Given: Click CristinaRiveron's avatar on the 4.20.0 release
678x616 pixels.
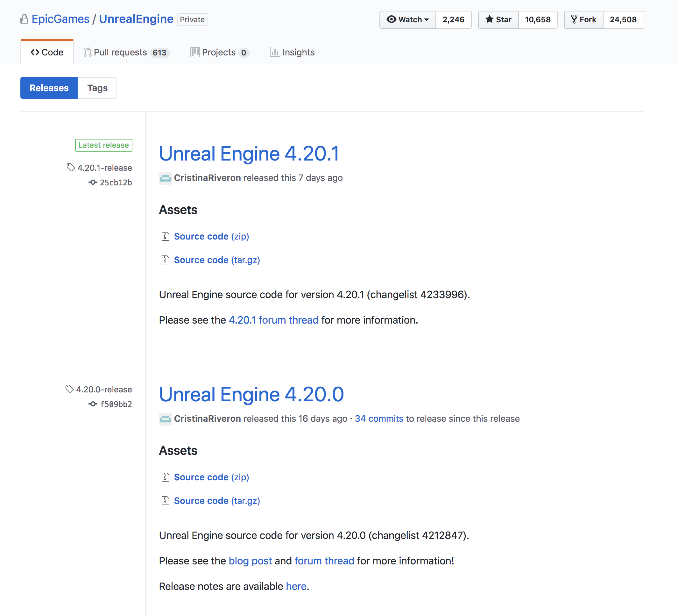Looking at the screenshot, I should 165,419.
